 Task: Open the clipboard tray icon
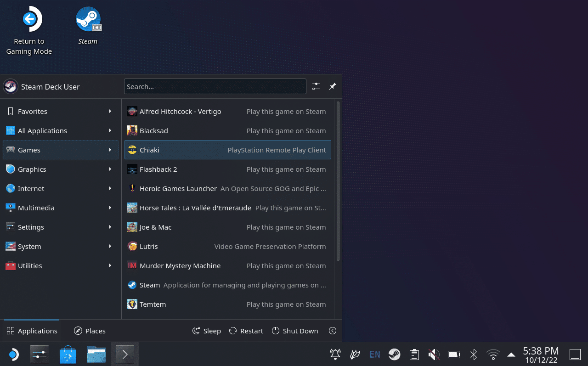click(414, 355)
